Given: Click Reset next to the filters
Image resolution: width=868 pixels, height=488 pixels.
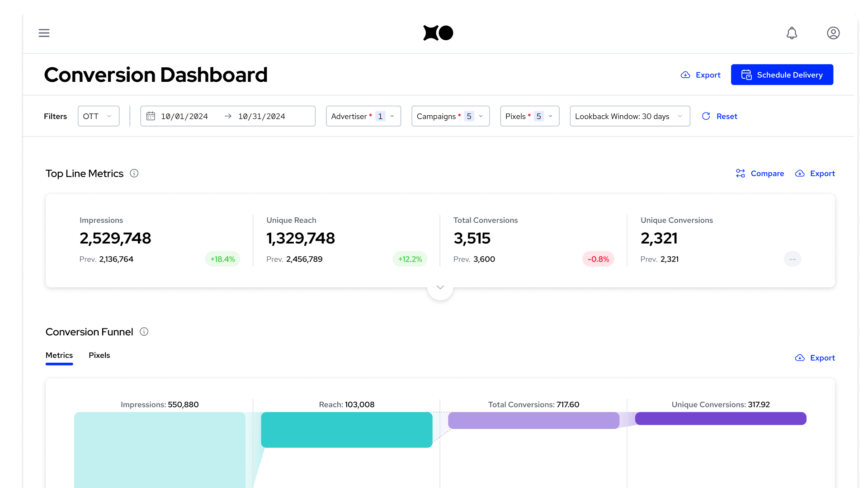Looking at the screenshot, I should 719,116.
